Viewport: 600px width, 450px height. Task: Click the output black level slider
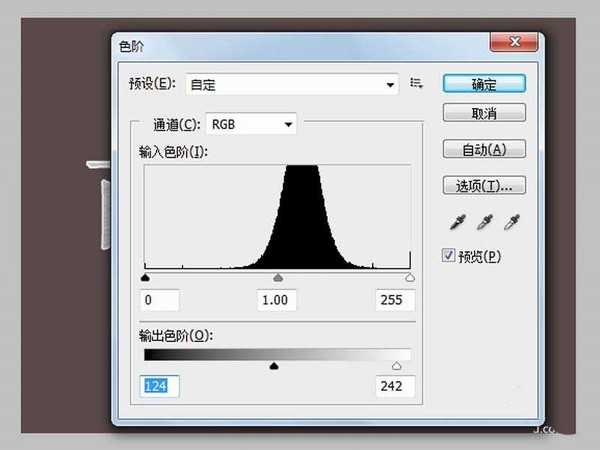274,365
